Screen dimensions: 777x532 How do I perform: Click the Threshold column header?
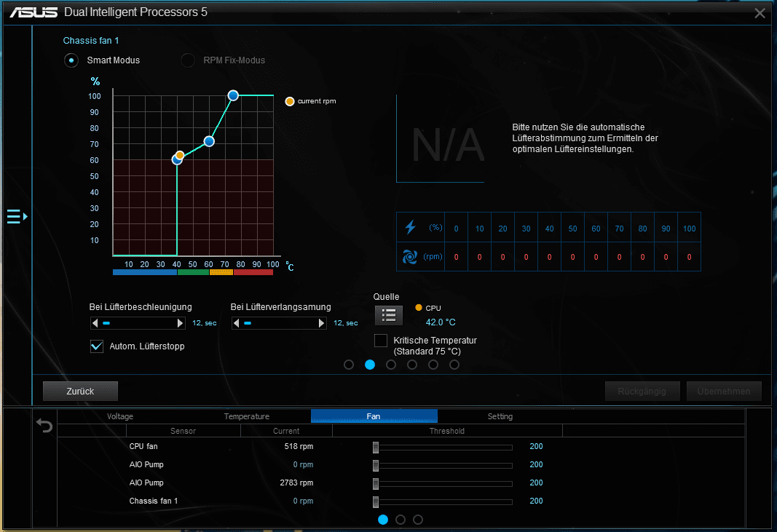pos(447,431)
